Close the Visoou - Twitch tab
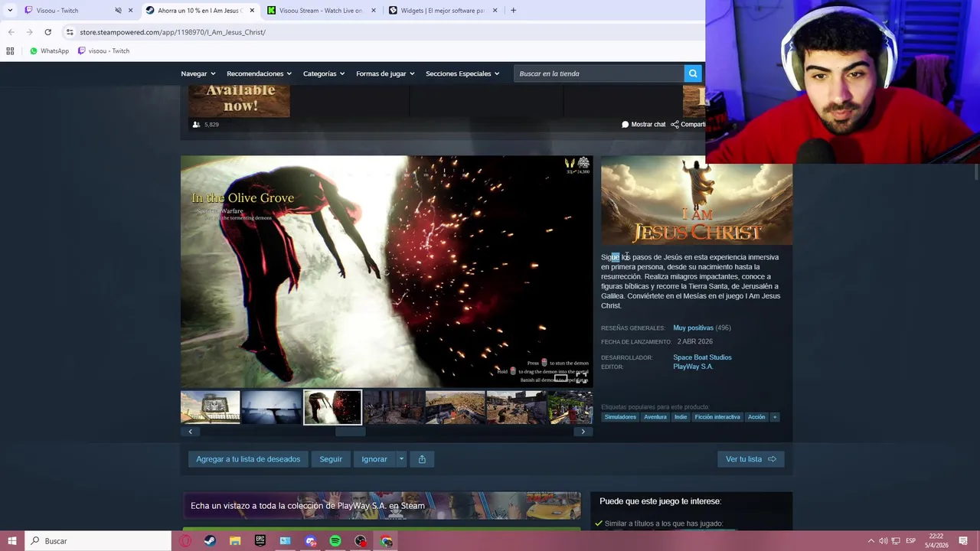 (x=130, y=11)
